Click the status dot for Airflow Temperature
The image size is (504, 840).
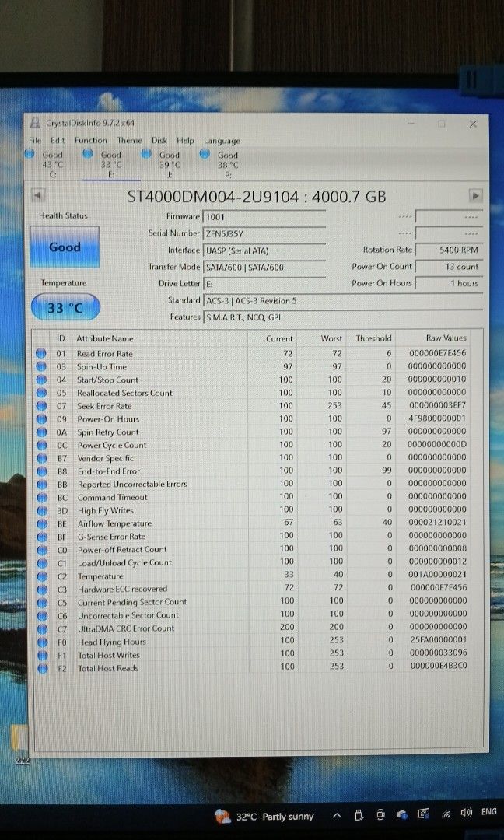point(41,524)
